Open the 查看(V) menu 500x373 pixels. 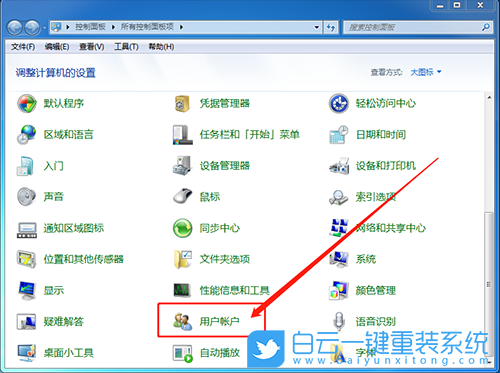tap(91, 47)
